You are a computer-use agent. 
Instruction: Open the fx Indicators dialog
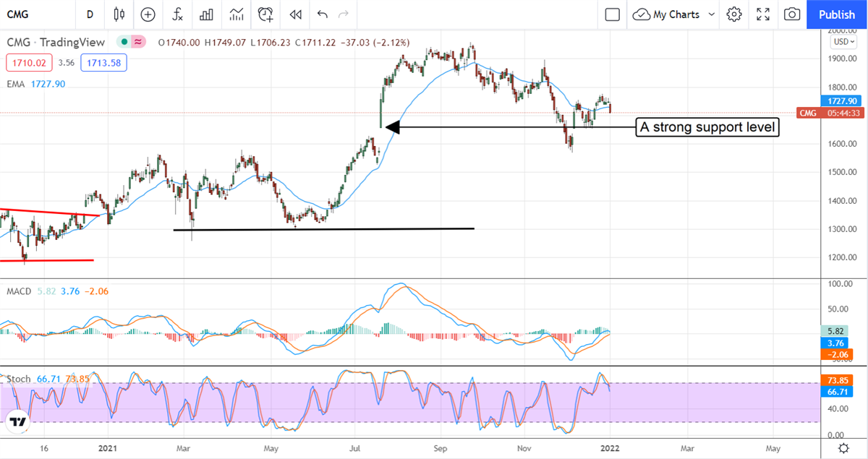(x=177, y=14)
